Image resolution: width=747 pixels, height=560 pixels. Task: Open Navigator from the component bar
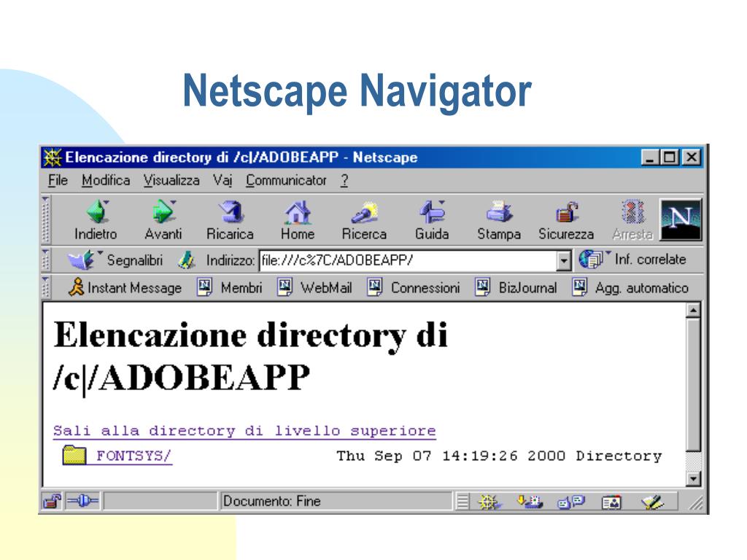coord(489,502)
